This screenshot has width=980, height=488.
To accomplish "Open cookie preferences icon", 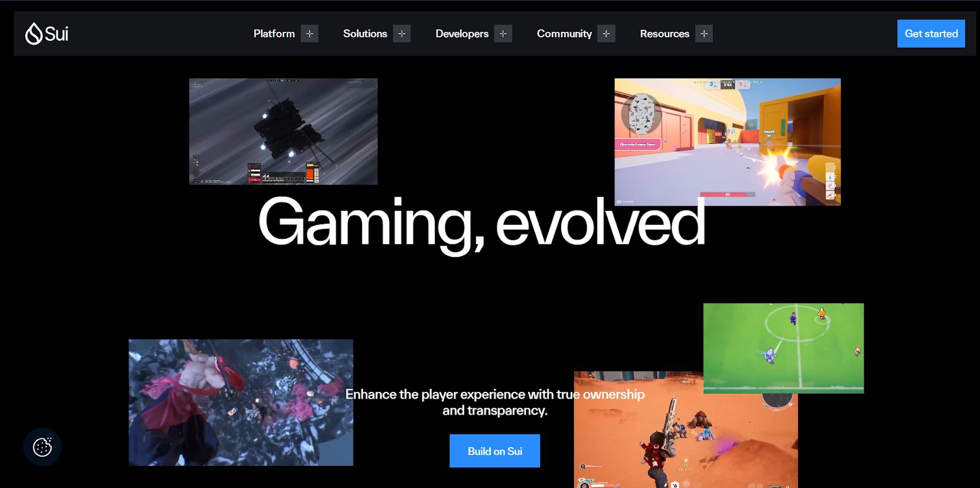I will pyautogui.click(x=42, y=447).
